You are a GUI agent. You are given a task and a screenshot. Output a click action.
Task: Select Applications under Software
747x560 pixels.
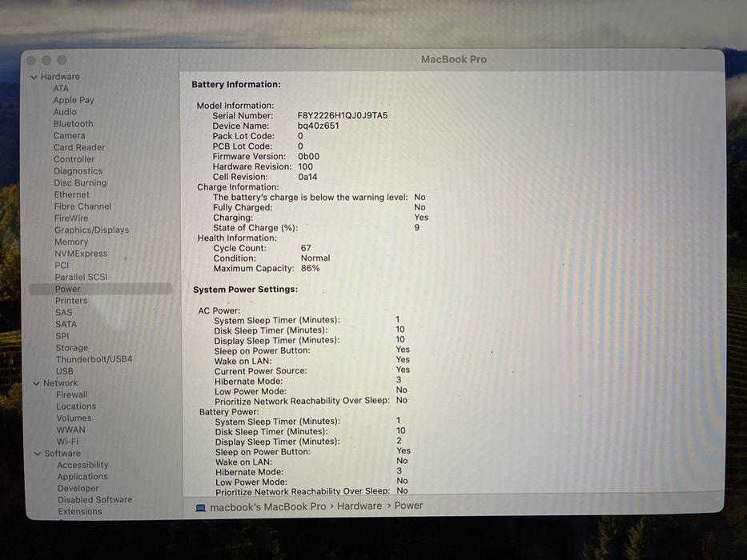click(82, 477)
